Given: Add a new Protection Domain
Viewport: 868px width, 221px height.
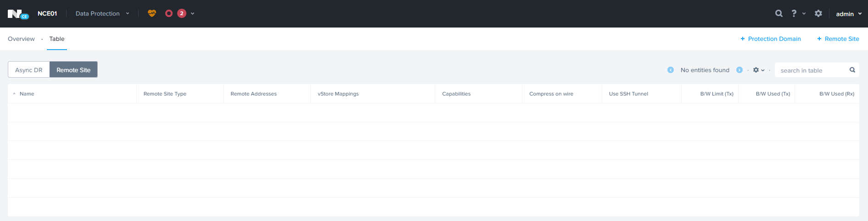Looking at the screenshot, I should tap(771, 39).
